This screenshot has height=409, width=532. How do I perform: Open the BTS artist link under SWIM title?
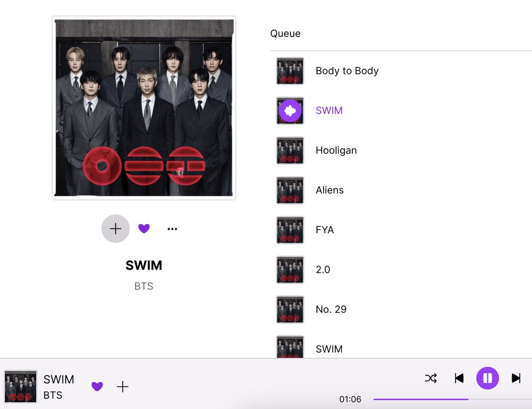click(144, 287)
